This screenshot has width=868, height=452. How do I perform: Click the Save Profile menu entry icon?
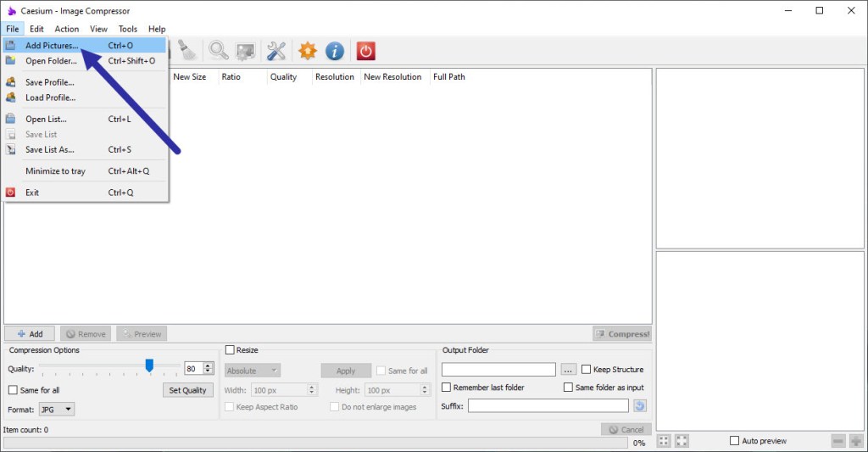pos(10,82)
